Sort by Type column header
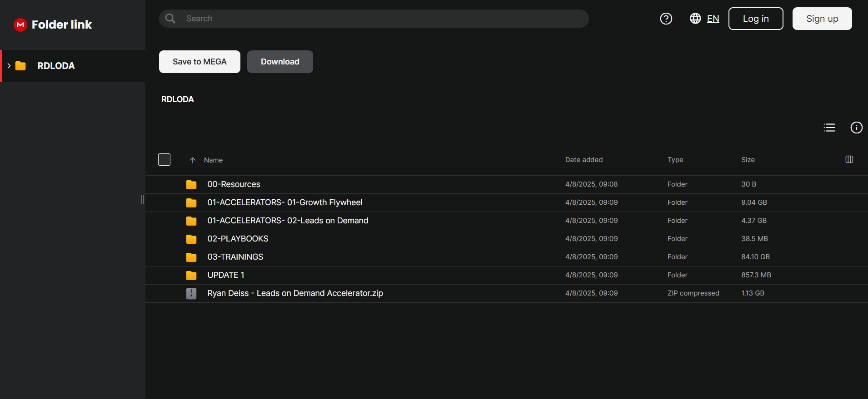 coord(675,160)
